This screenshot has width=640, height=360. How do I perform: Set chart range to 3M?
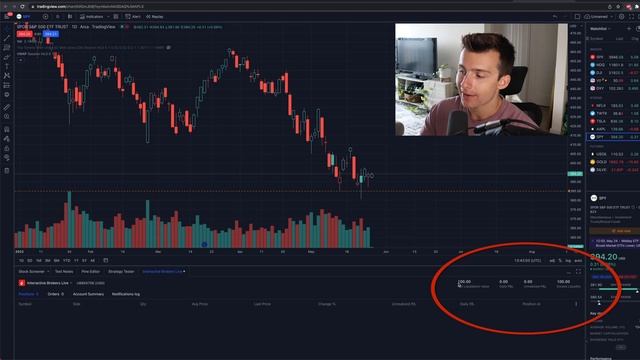[x=47, y=260]
